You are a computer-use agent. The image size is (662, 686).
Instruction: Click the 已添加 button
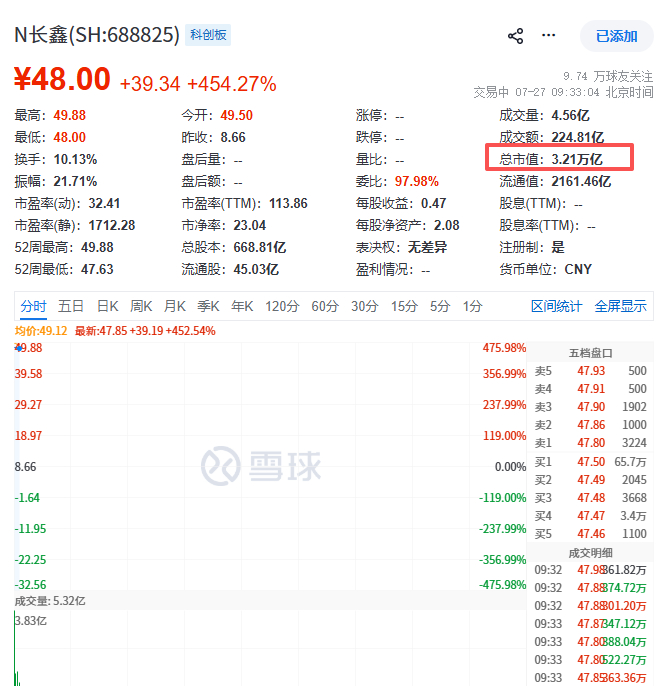[x=616, y=36]
